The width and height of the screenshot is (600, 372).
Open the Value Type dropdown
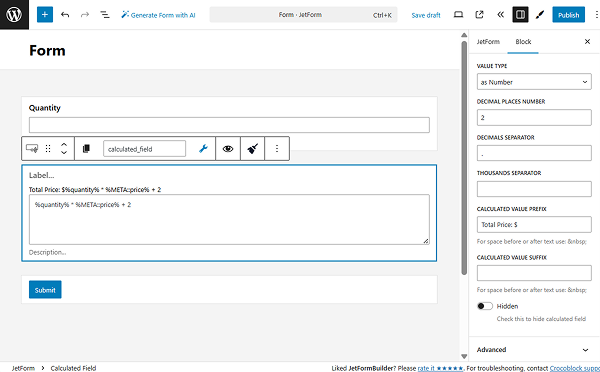pos(534,82)
